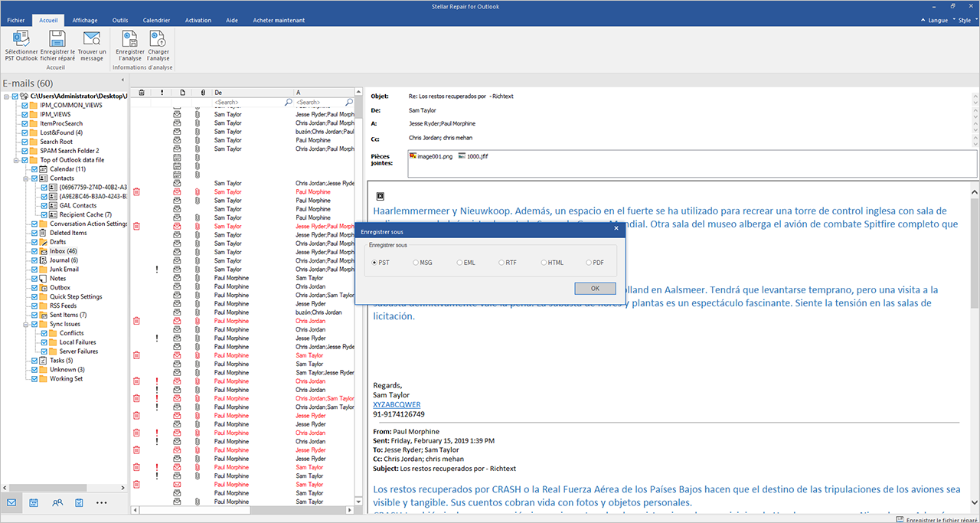Viewport: 980px width, 523px height.
Task: Follow the XYZABCQWER signature link
Action: (x=397, y=404)
